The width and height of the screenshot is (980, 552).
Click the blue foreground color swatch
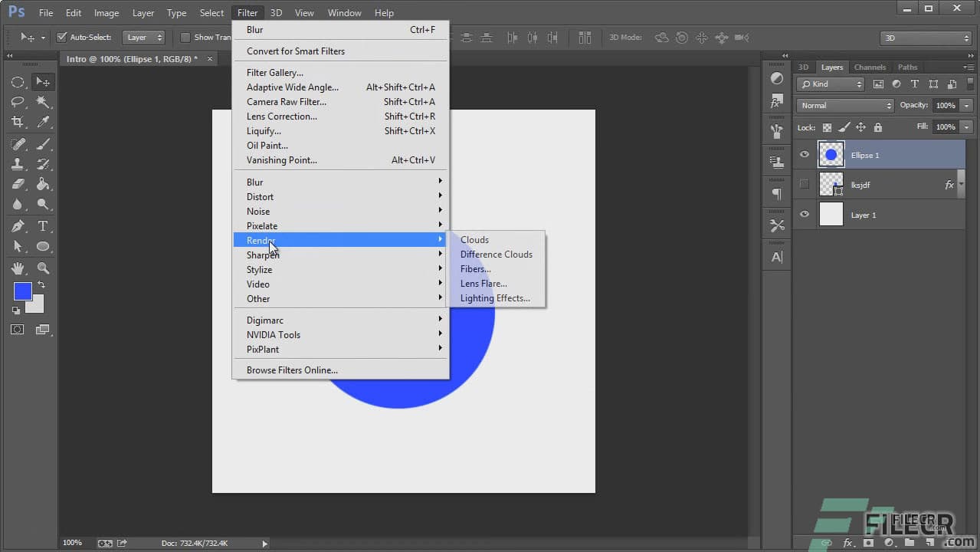pos(24,291)
